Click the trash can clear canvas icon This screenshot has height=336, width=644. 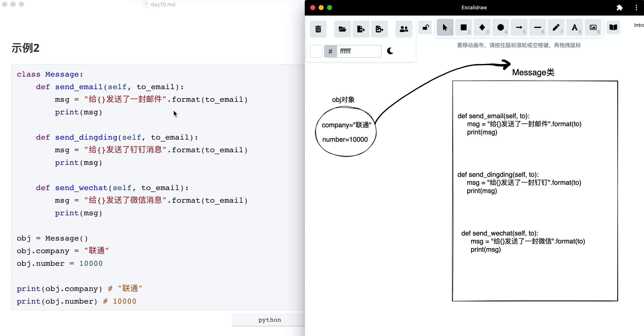(318, 29)
